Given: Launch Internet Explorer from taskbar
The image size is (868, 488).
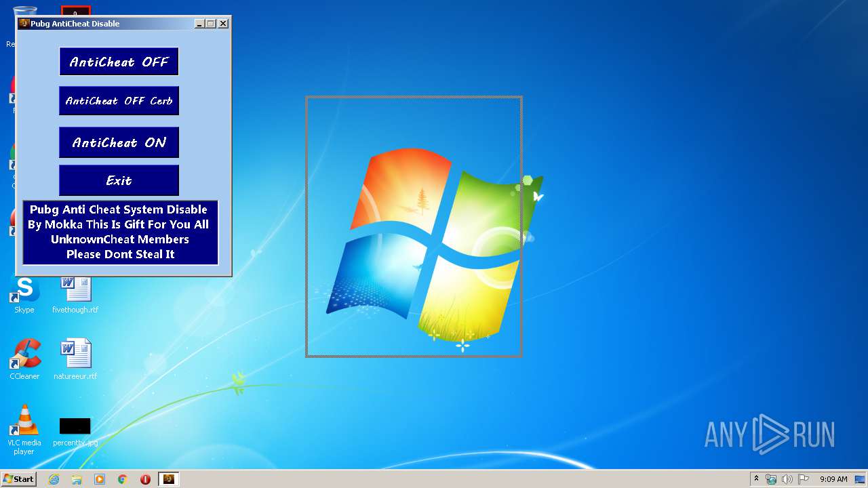Looking at the screenshot, I should tap(54, 479).
